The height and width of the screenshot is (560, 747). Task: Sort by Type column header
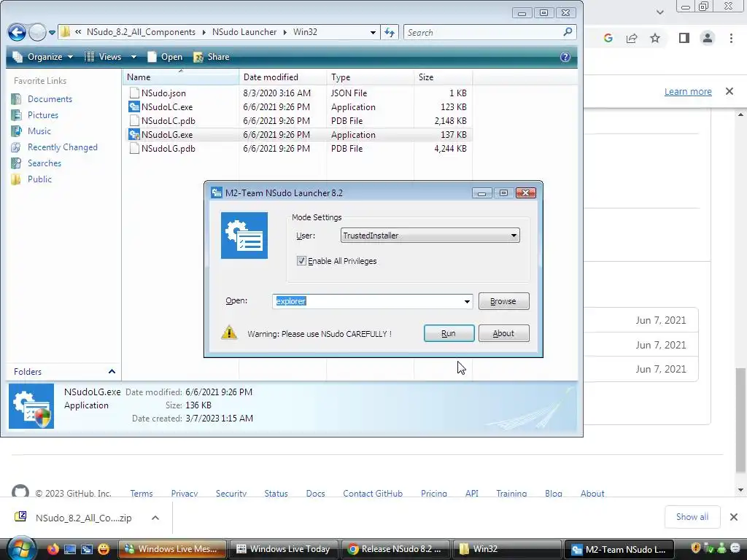[370, 77]
